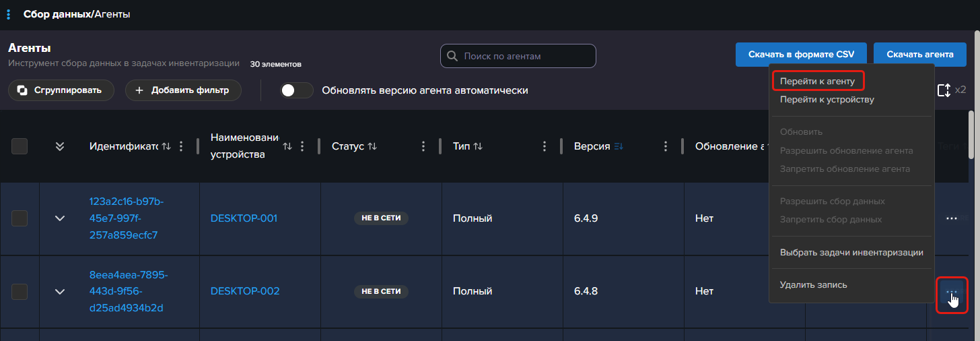This screenshot has height=341, width=980.
Task: Tick the select-all checkbox in header
Action: pyautogui.click(x=20, y=146)
